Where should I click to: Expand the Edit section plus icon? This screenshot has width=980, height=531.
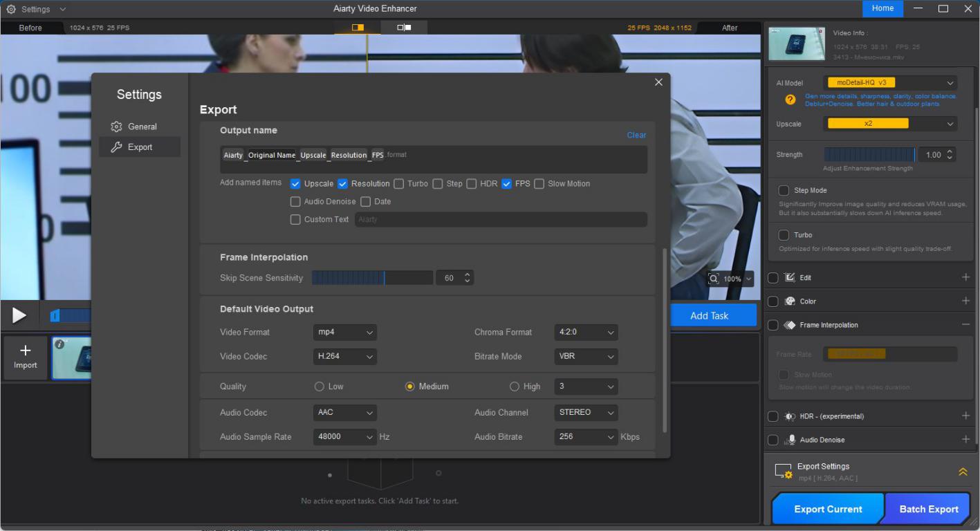click(965, 277)
